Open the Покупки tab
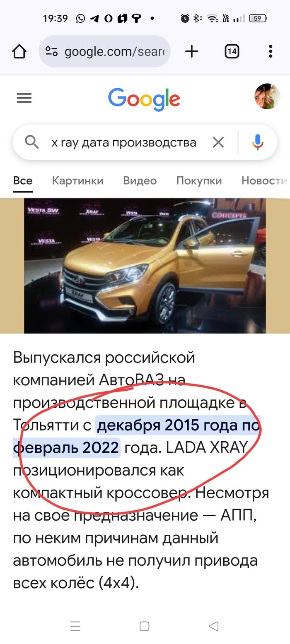The width and height of the screenshot is (290, 644). [x=199, y=181]
